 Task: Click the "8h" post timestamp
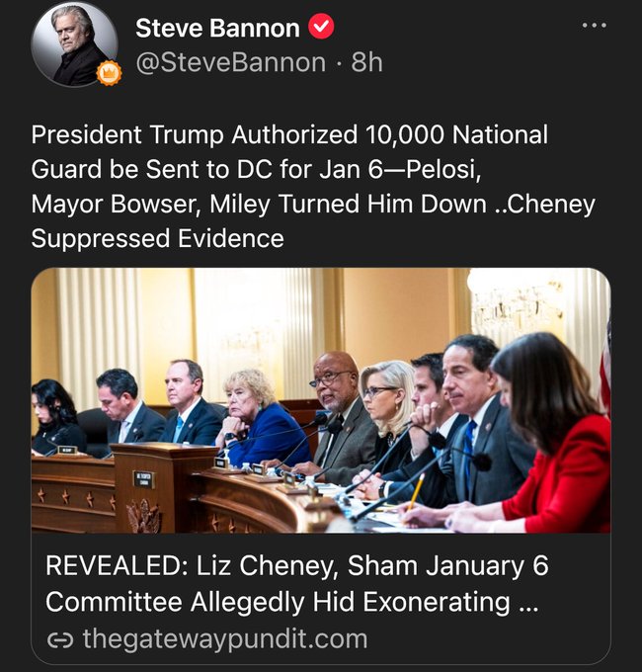[366, 62]
